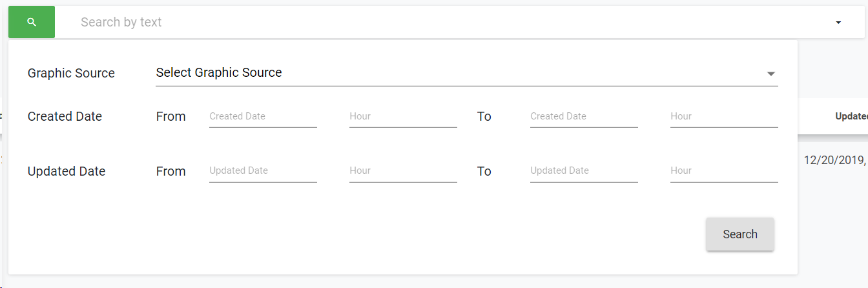868x288 pixels.
Task: Click Updated Date To Hour field
Action: (724, 171)
